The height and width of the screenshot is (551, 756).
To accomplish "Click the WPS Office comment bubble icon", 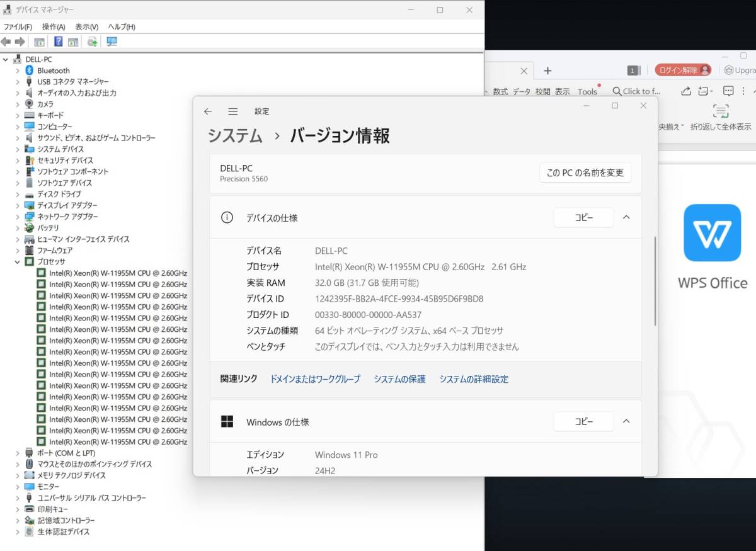I will (x=728, y=91).
